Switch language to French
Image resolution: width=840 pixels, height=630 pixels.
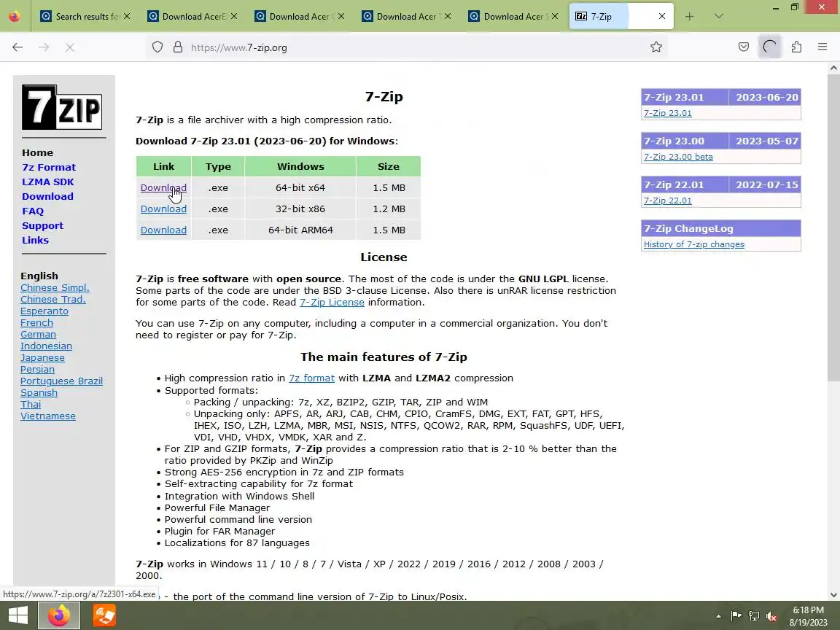37,322
